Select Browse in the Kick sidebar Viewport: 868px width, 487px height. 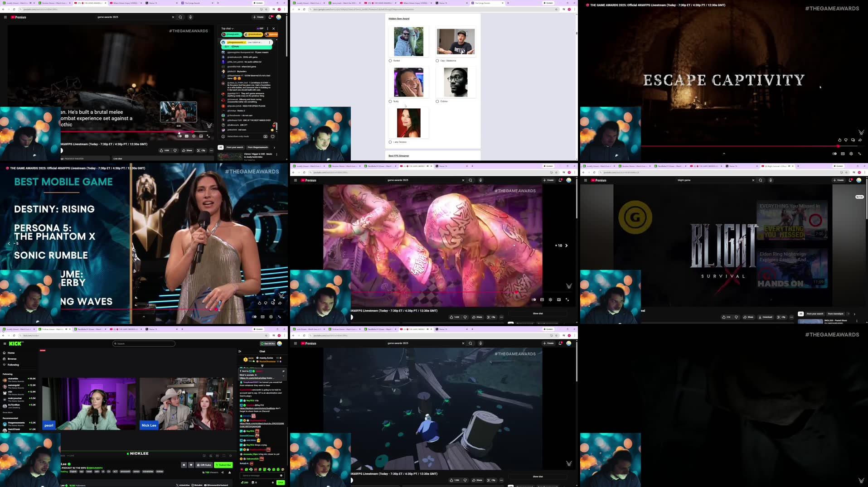pos(12,359)
